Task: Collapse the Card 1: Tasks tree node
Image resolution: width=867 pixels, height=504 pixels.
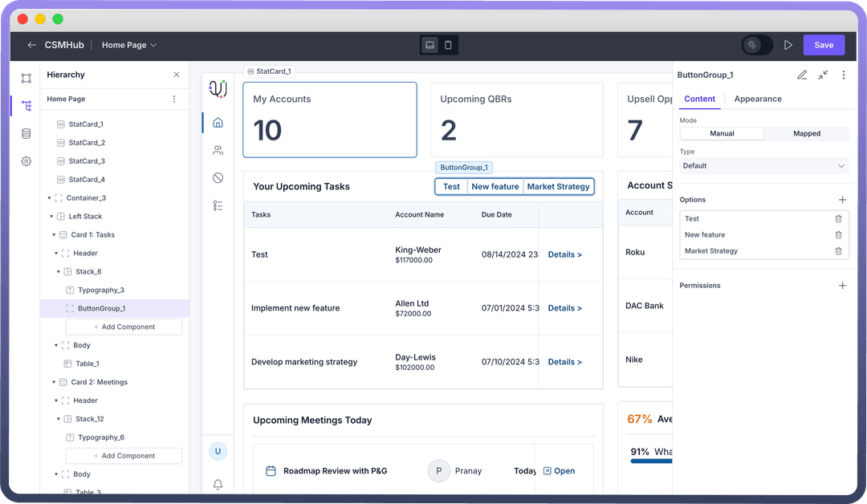Action: [54, 235]
